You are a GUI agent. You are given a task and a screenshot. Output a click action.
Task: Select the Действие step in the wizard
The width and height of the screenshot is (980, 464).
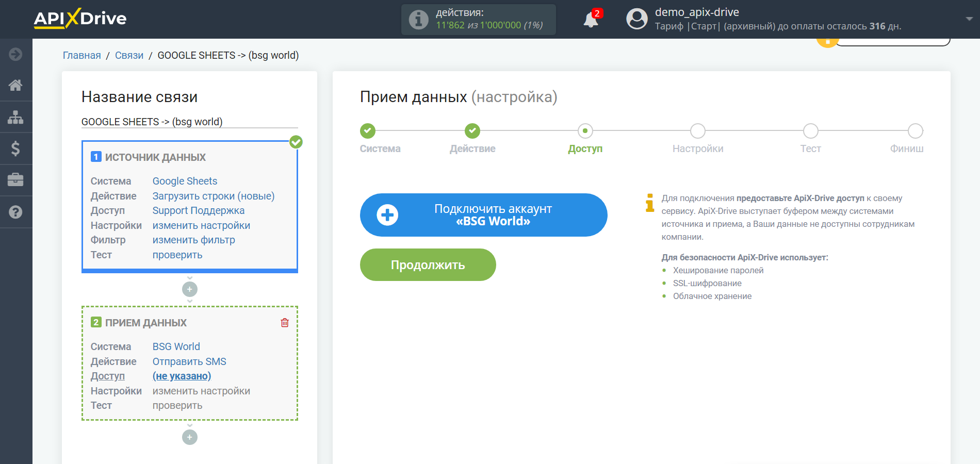click(x=472, y=131)
